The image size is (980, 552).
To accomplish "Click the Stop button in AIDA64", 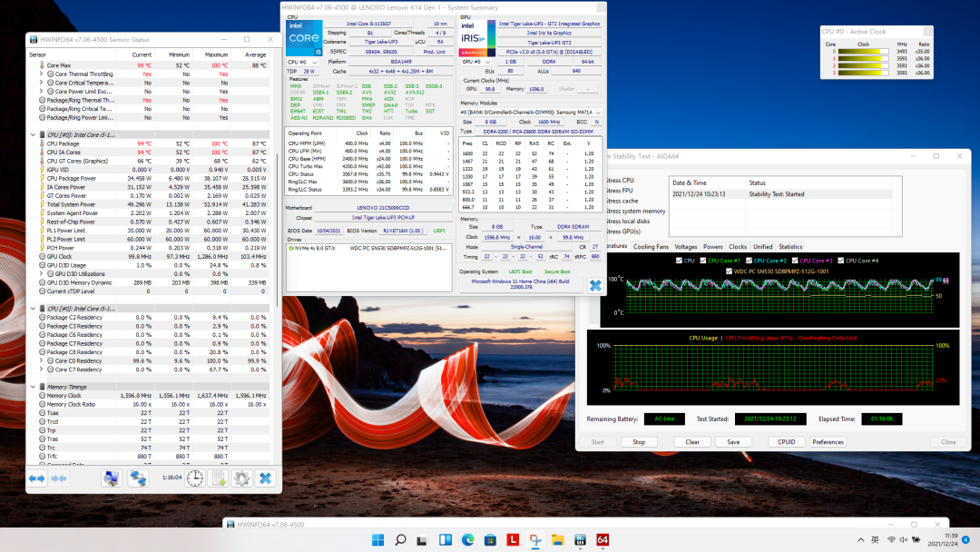I will pyautogui.click(x=639, y=442).
